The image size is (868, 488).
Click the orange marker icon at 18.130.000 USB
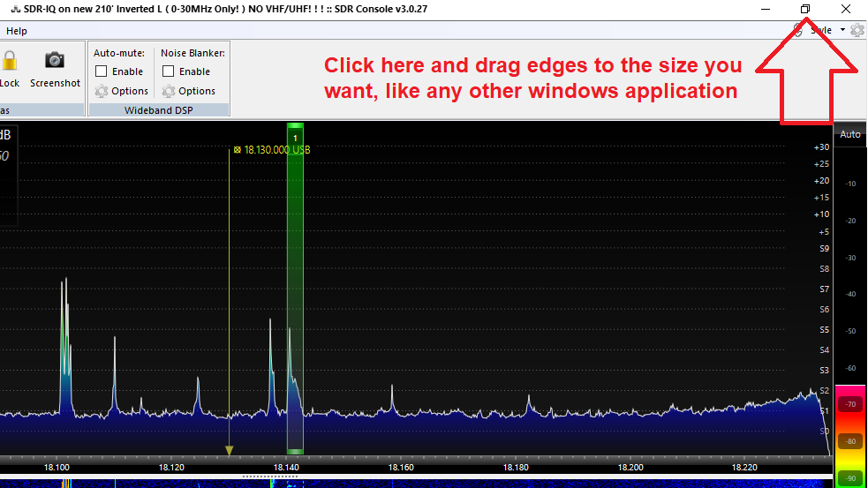pos(237,150)
